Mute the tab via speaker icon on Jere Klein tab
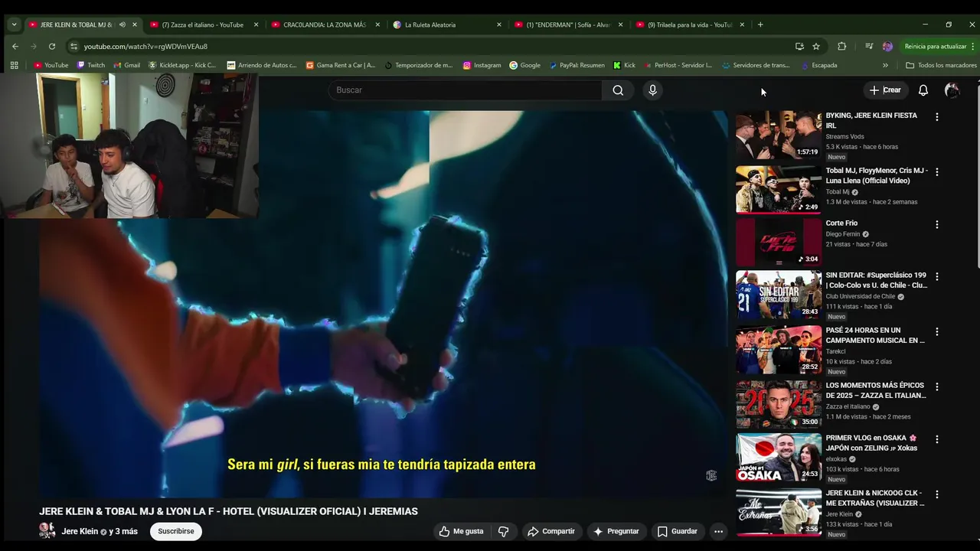Viewport: 980px width, 551px height. [122, 24]
